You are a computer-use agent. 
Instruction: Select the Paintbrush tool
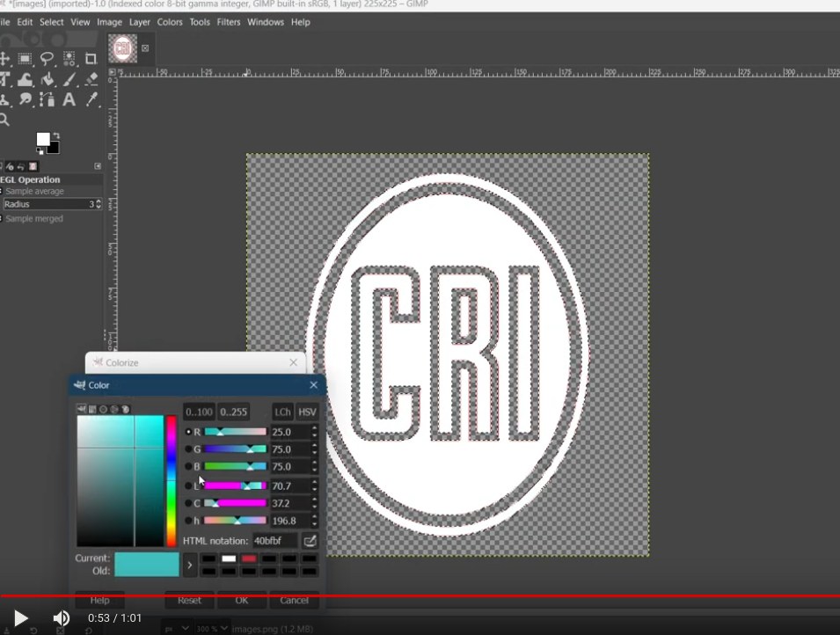click(69, 80)
